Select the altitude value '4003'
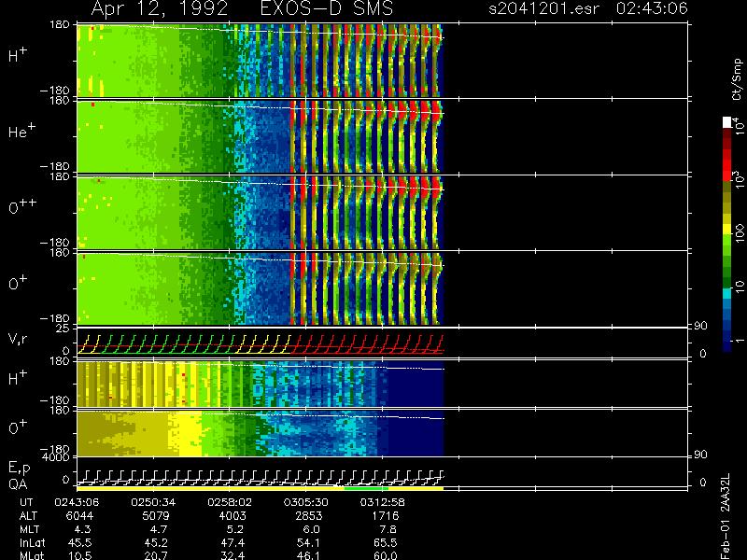 [x=233, y=516]
